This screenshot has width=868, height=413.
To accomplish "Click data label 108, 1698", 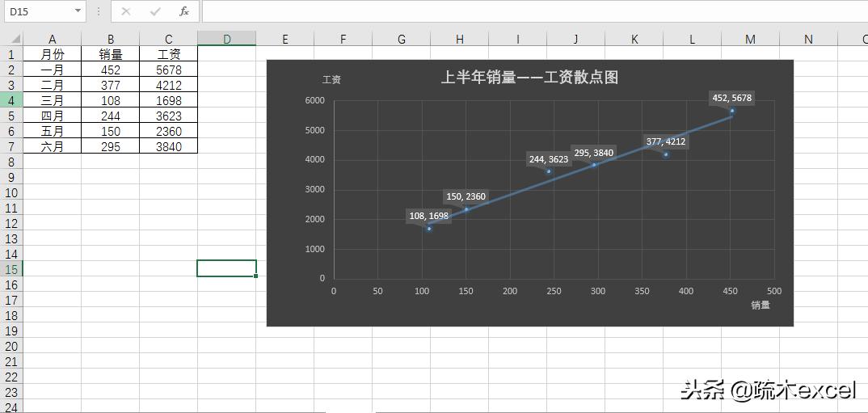I will [x=429, y=216].
